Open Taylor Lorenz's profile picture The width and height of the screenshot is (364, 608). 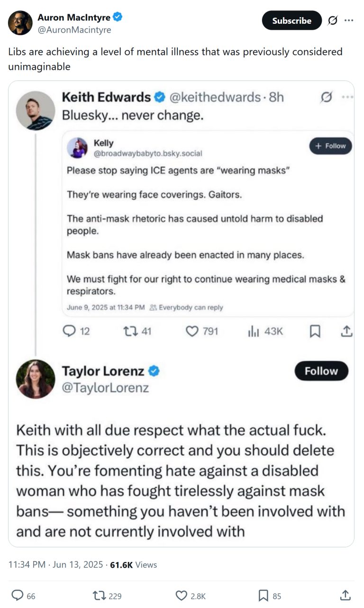(35, 378)
